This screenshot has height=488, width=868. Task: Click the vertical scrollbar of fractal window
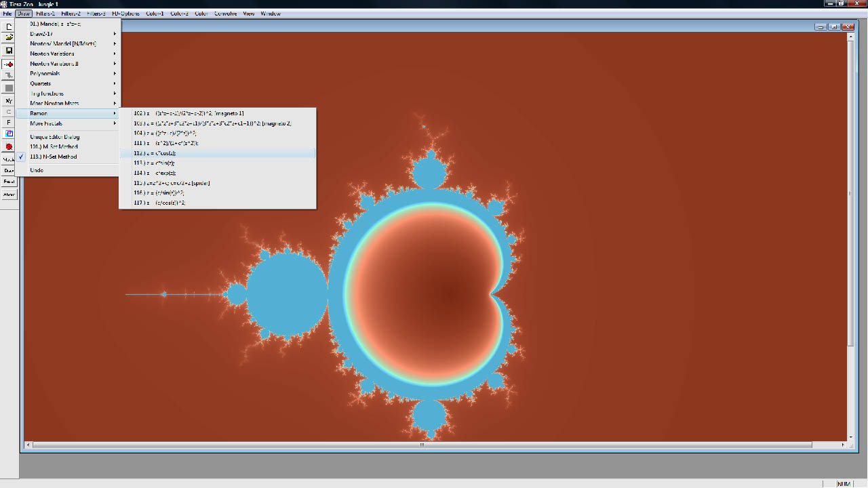pyautogui.click(x=852, y=237)
